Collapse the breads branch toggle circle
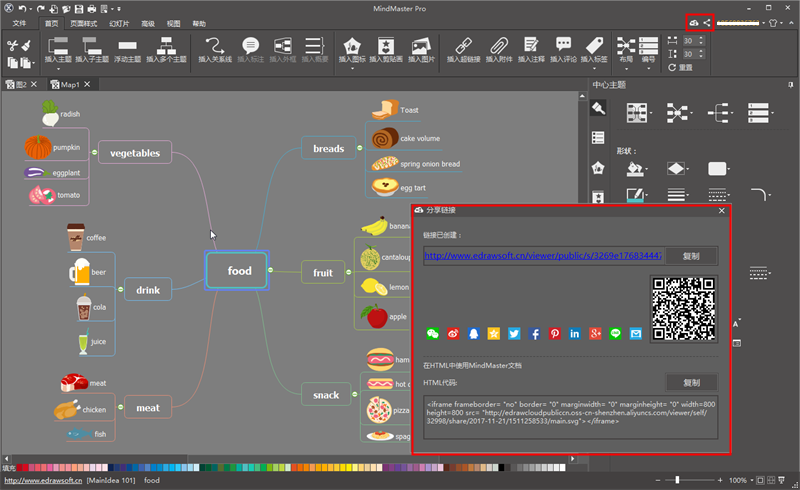 click(360, 148)
